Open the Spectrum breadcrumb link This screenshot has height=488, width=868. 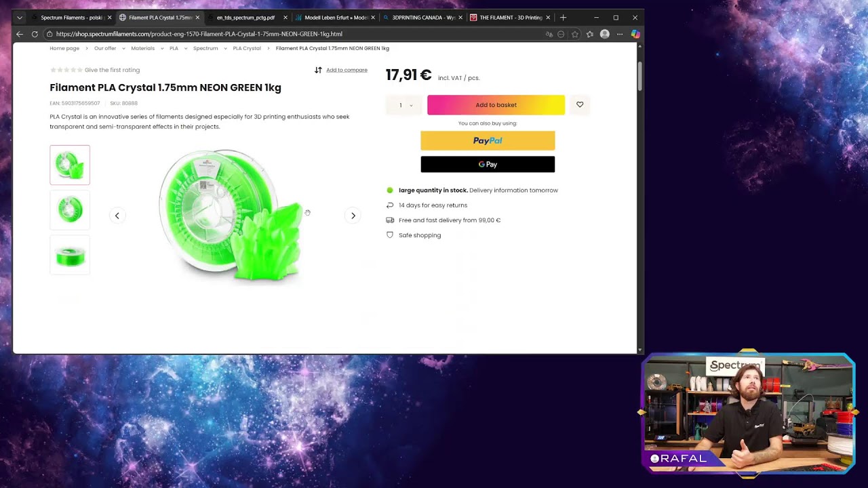(205, 48)
